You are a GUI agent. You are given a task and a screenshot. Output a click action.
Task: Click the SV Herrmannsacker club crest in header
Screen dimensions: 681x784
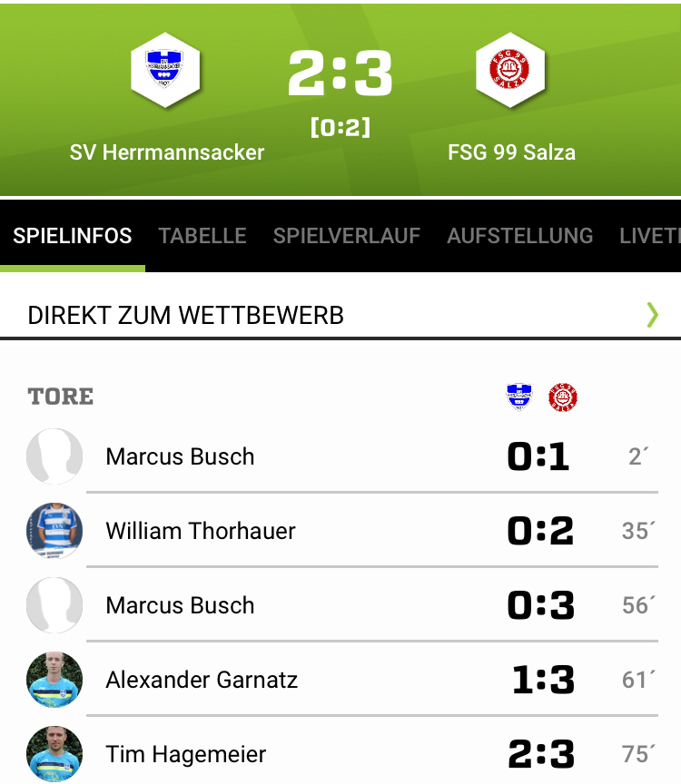click(x=165, y=69)
